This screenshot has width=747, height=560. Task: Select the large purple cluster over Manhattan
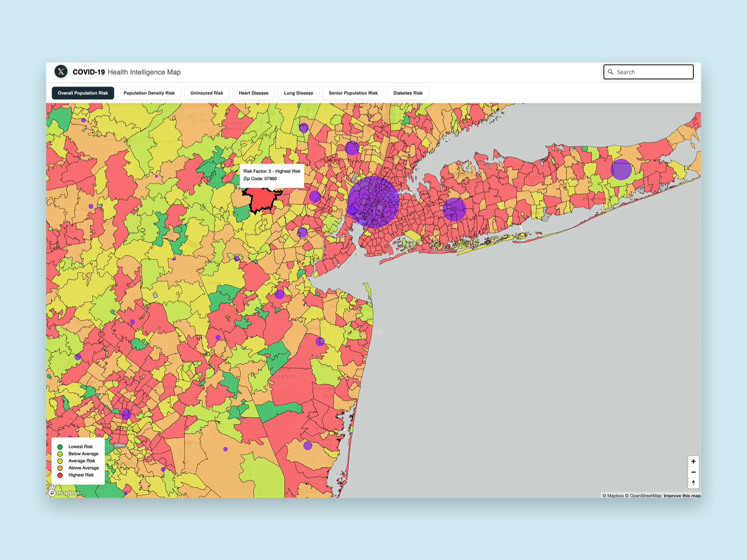click(373, 201)
